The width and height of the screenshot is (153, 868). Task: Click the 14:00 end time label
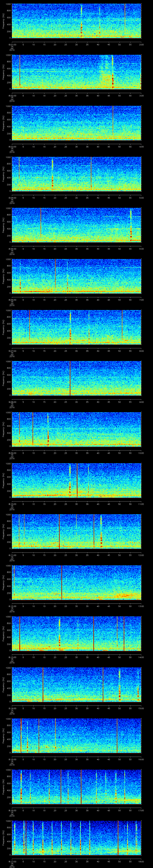point(141,657)
